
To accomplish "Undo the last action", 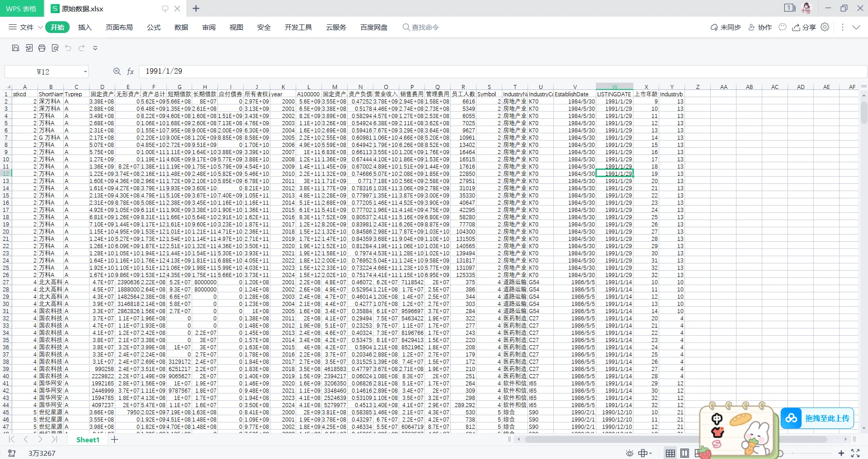I will (68, 48).
